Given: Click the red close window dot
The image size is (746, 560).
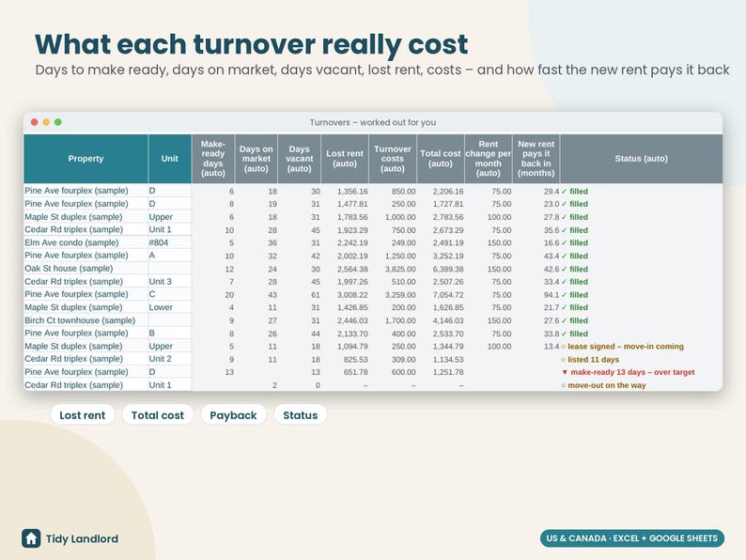Looking at the screenshot, I should coord(34,122).
